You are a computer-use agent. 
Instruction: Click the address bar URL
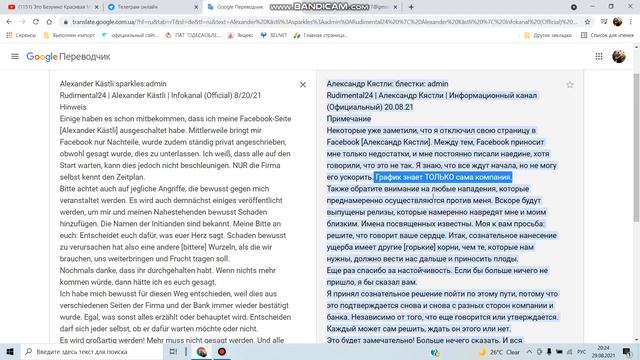click(324, 22)
